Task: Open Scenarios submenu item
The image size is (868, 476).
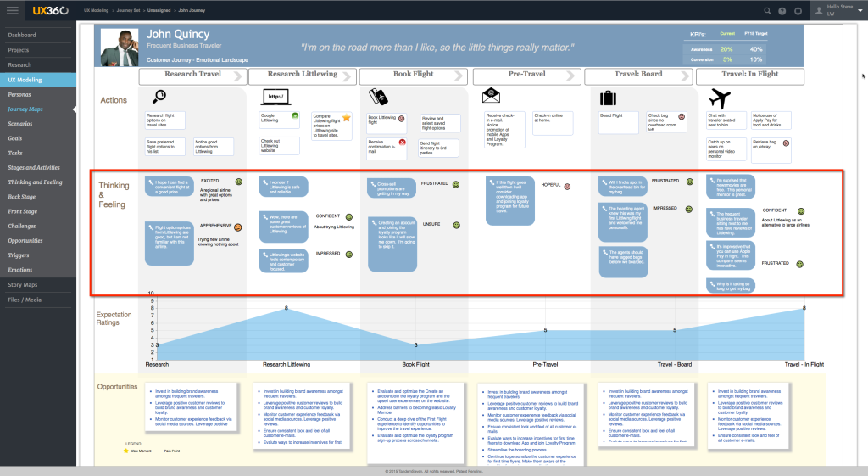Action: (20, 124)
